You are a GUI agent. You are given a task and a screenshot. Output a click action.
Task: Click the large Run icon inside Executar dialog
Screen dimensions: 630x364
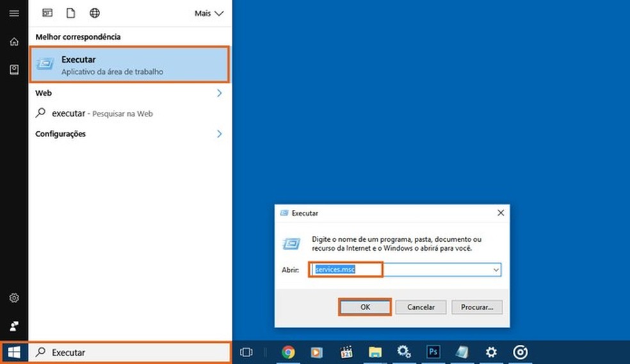(291, 243)
